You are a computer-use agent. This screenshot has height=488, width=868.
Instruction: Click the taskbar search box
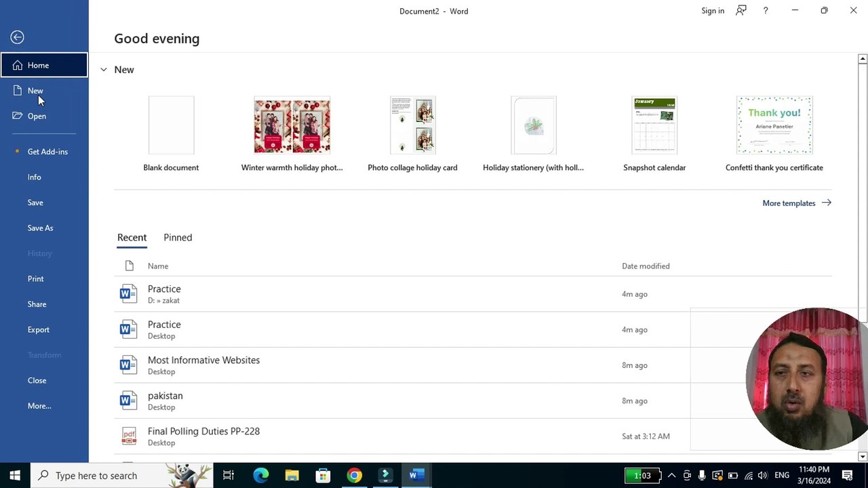pyautogui.click(x=122, y=476)
